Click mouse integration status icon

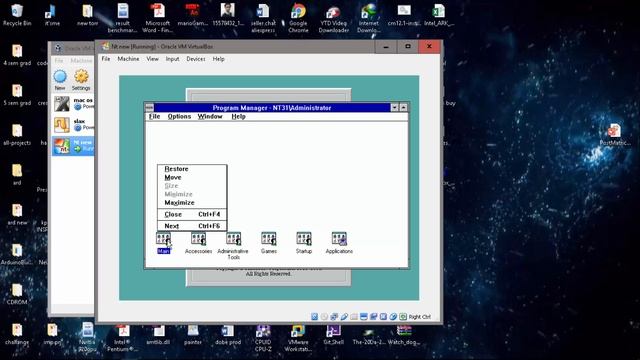tap(393, 317)
